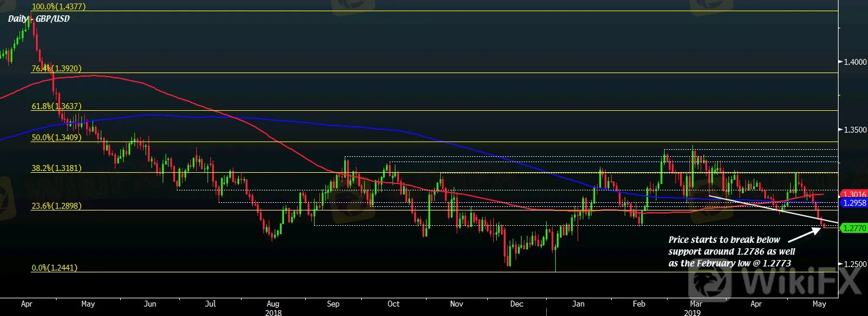Click the 23.6%(1.2898) Fibonacci label

[57, 206]
